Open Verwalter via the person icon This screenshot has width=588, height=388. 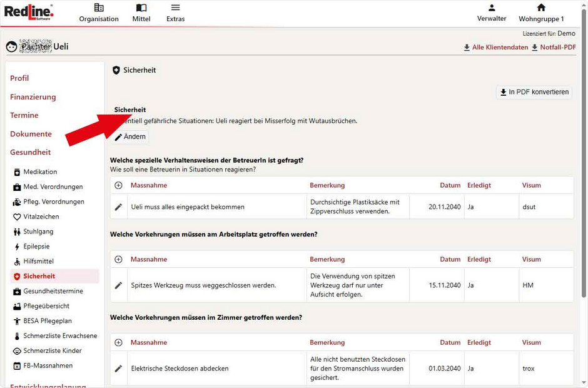point(492,7)
